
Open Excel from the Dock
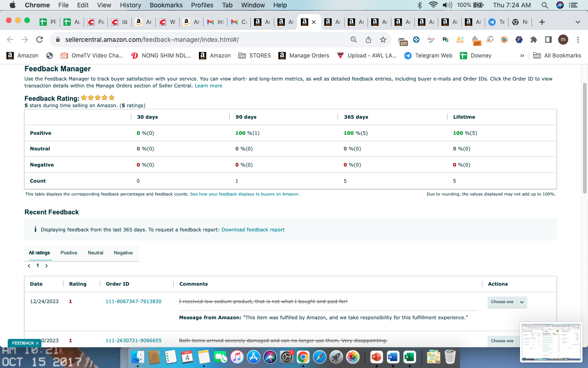point(409,357)
